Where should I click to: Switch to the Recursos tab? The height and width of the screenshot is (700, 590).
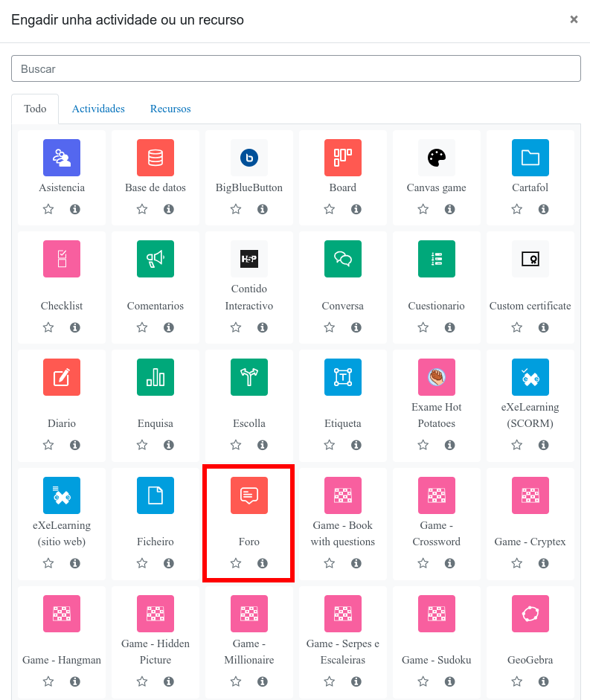point(170,109)
